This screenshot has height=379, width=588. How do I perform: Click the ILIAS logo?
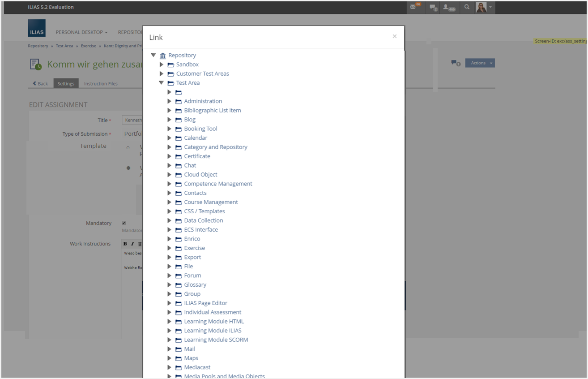[36, 28]
